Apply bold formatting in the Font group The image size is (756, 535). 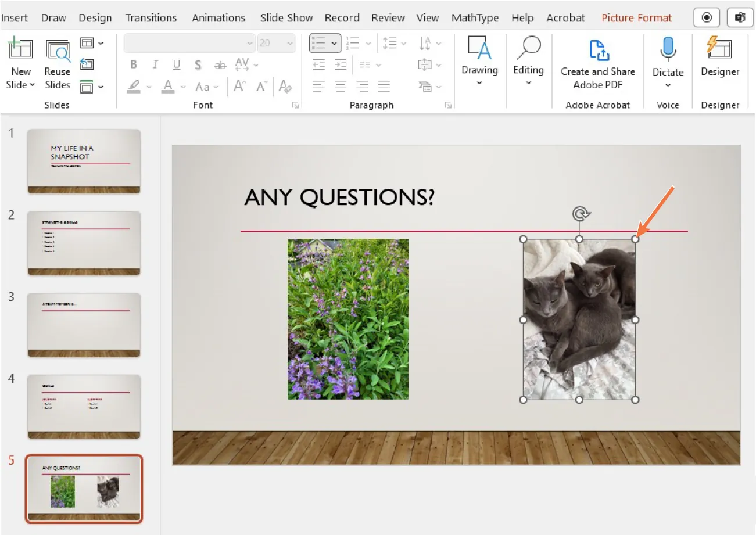click(133, 64)
